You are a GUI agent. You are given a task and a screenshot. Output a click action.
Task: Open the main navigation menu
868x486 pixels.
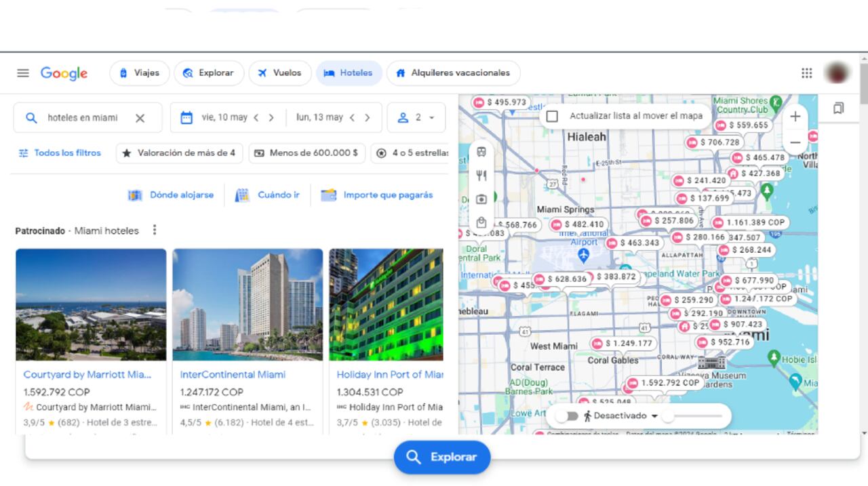[22, 73]
